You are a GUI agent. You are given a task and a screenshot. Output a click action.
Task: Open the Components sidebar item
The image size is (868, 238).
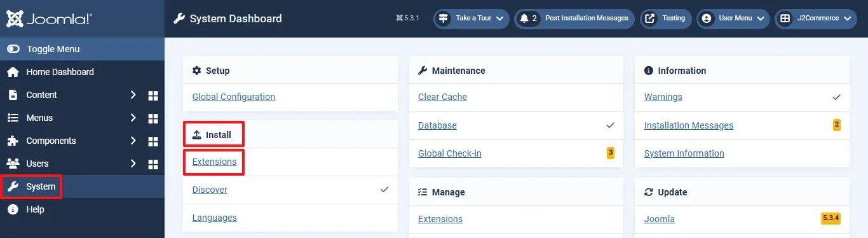click(x=51, y=141)
